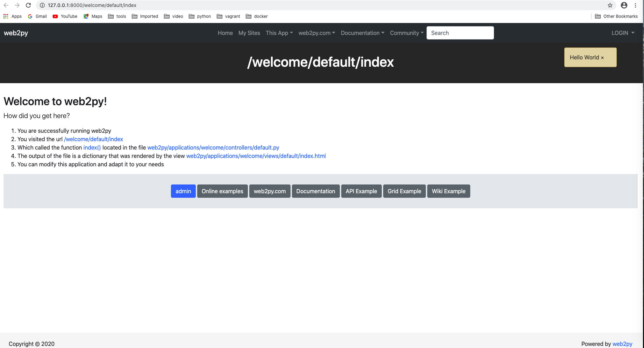644x348 pixels.
Task: Open the Imported bookmark folder
Action: [x=145, y=16]
